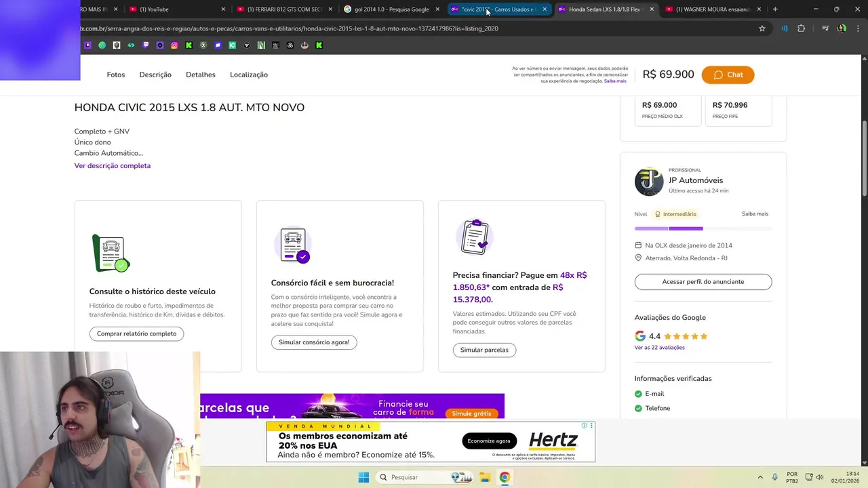Viewport: 868px width, 488px height.
Task: Switch to the gol 2014 1.0 Google tab
Action: (392, 9)
